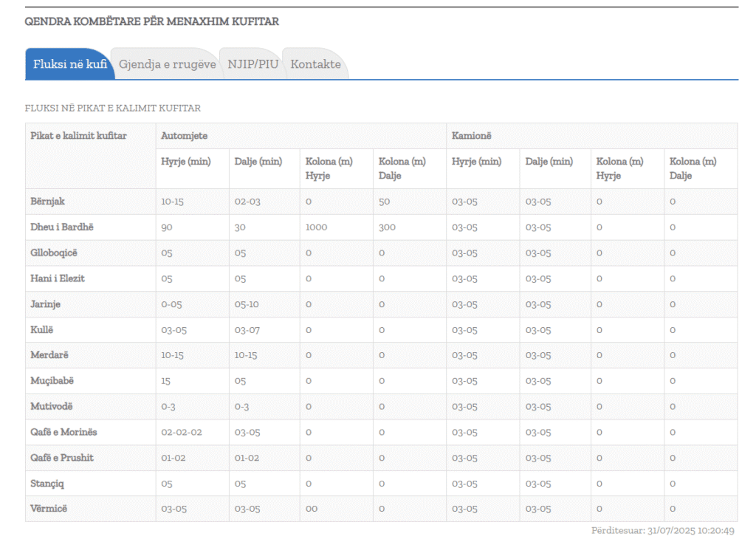Click Qendra Kombëtare për Menaxhim Kufitar heading
The width and height of the screenshot is (756, 556).
tap(151, 21)
